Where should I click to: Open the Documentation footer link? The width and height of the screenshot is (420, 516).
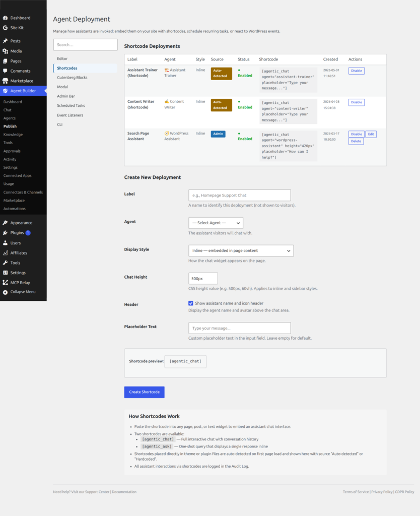tap(124, 492)
